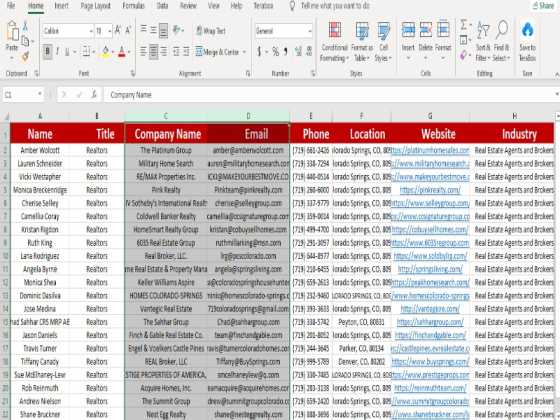The width and height of the screenshot is (560, 420).
Task: Increase indent in Alignment group
Action: coord(186,52)
